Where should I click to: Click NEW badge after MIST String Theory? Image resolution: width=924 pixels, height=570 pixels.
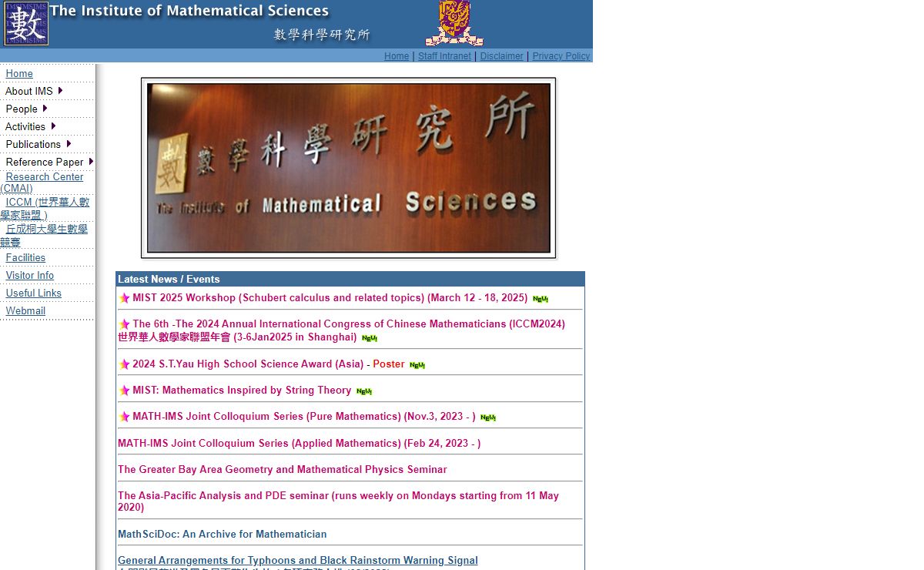click(x=364, y=391)
